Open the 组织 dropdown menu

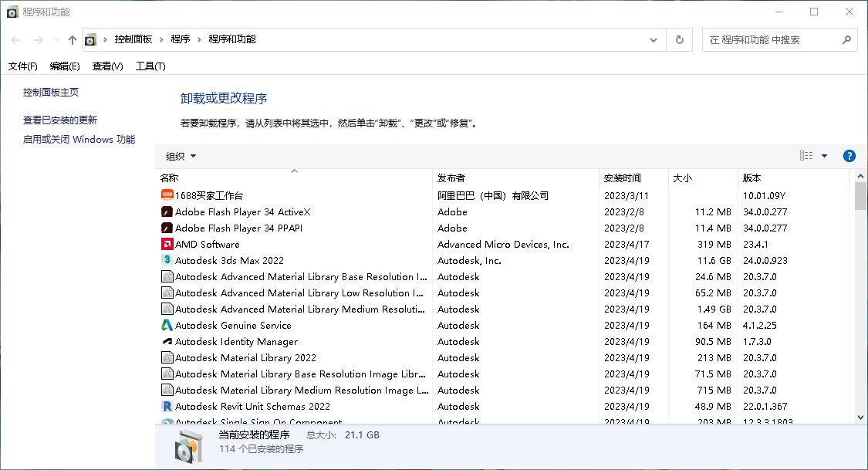(x=181, y=155)
